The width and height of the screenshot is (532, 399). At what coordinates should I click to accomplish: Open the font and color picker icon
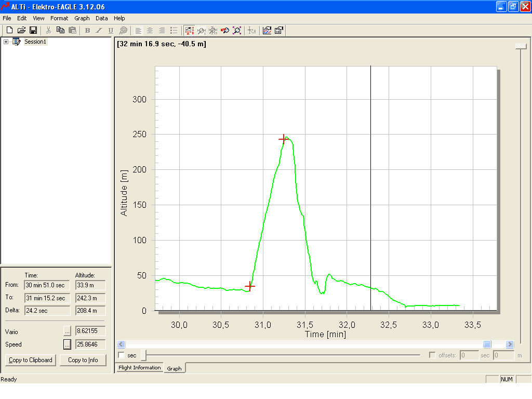(x=123, y=30)
